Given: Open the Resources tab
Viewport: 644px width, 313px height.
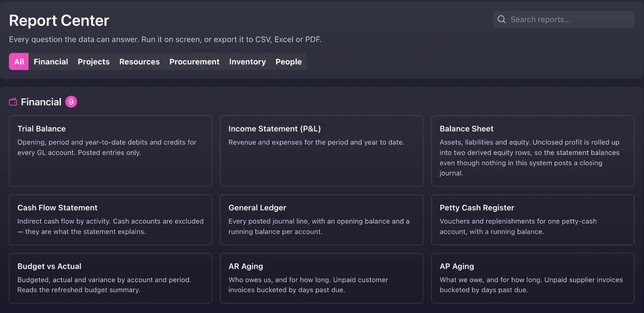Looking at the screenshot, I should pyautogui.click(x=140, y=62).
